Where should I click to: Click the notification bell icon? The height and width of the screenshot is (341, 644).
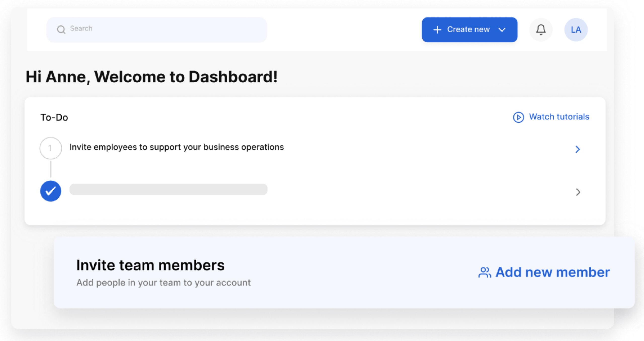(x=541, y=30)
